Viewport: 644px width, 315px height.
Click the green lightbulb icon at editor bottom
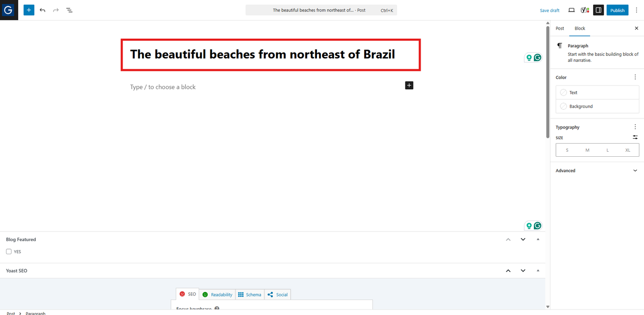[529, 226]
